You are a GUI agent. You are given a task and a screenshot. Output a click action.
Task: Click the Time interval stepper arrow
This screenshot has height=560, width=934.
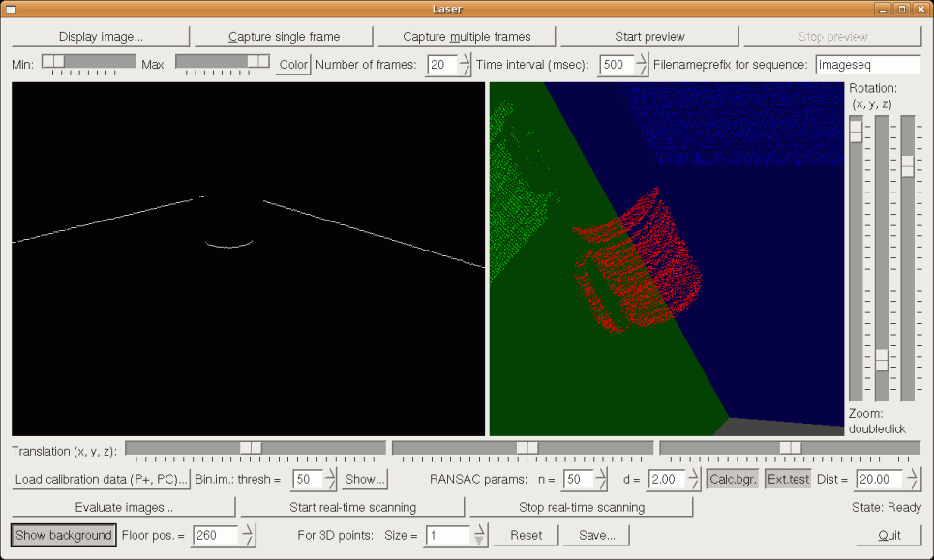pos(642,64)
